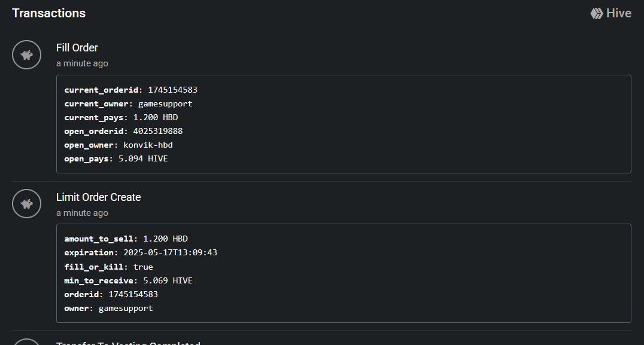The height and width of the screenshot is (345, 644).
Task: Click the current_owner value gamesupport
Action: (x=165, y=104)
